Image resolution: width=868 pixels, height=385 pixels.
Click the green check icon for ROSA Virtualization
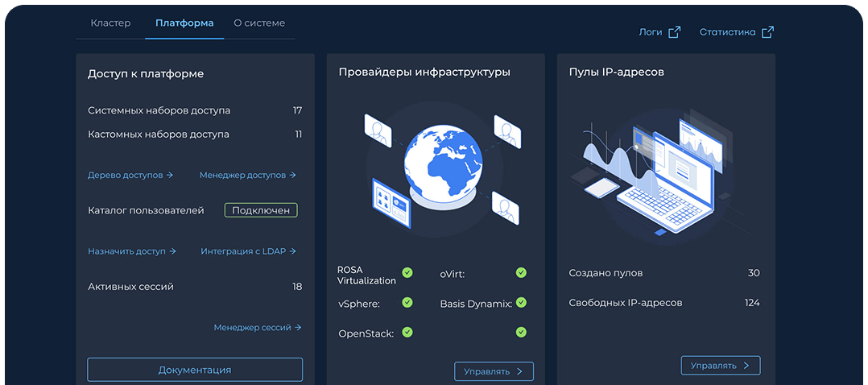click(x=407, y=273)
